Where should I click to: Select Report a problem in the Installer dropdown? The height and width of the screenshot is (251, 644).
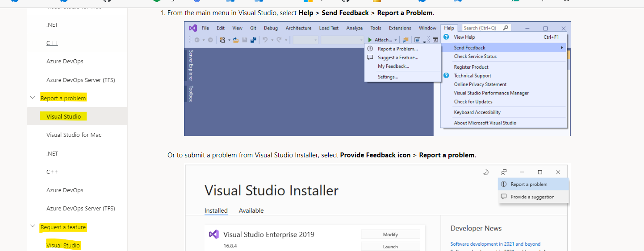534,184
